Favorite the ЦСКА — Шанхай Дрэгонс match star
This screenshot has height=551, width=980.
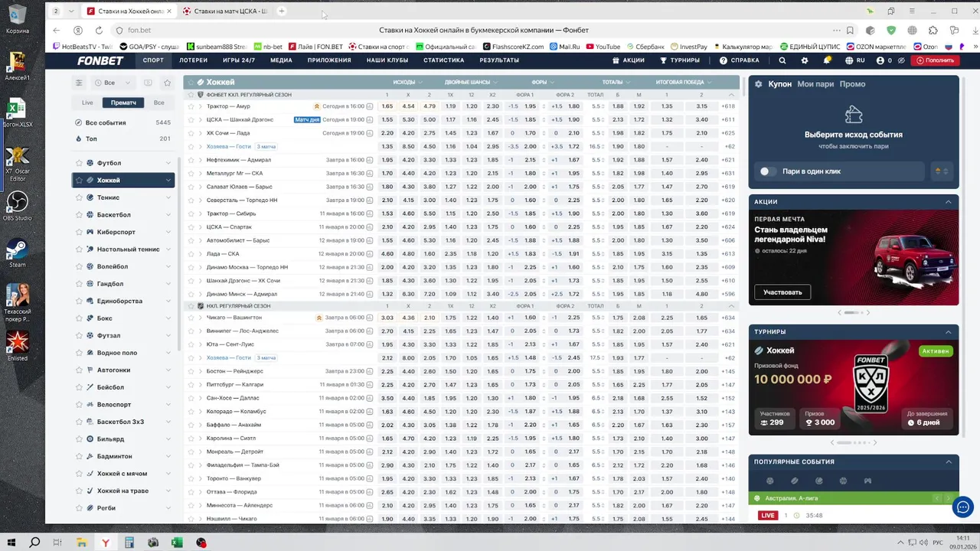(x=191, y=119)
